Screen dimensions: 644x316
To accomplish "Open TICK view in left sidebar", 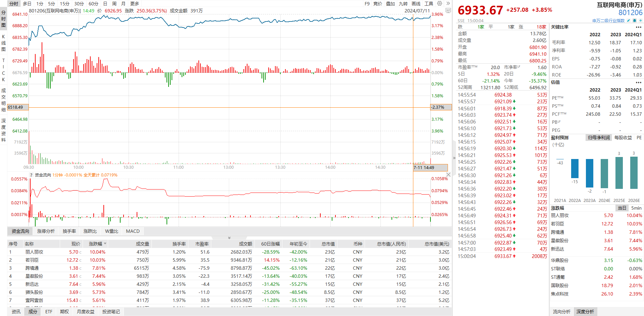I will pyautogui.click(x=3, y=70).
